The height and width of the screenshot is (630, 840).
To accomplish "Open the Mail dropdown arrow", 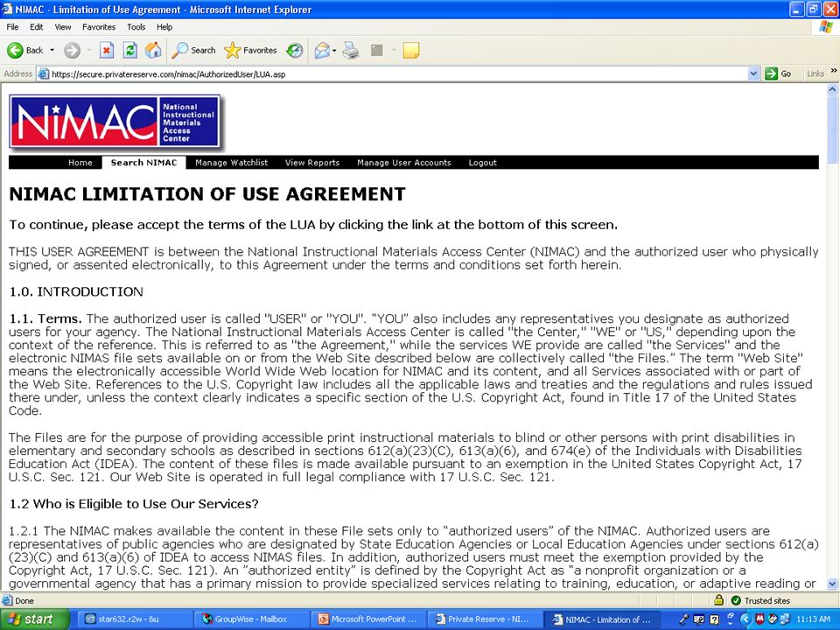I will click(334, 51).
